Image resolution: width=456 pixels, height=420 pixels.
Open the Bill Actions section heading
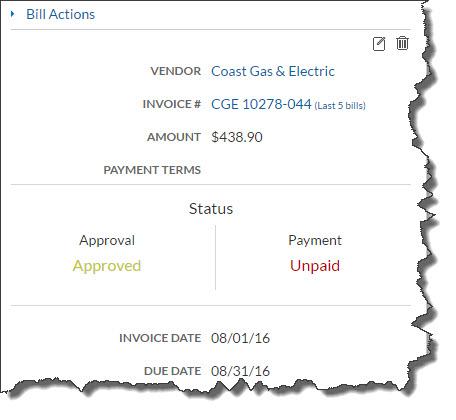point(60,14)
